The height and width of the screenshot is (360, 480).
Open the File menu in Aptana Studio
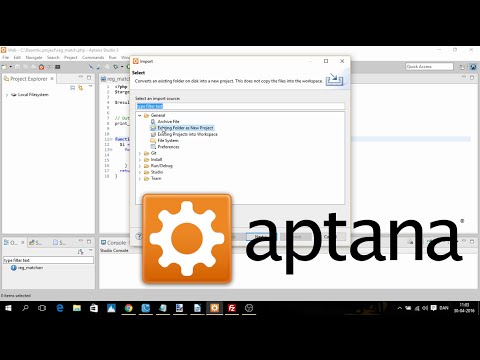point(5,58)
